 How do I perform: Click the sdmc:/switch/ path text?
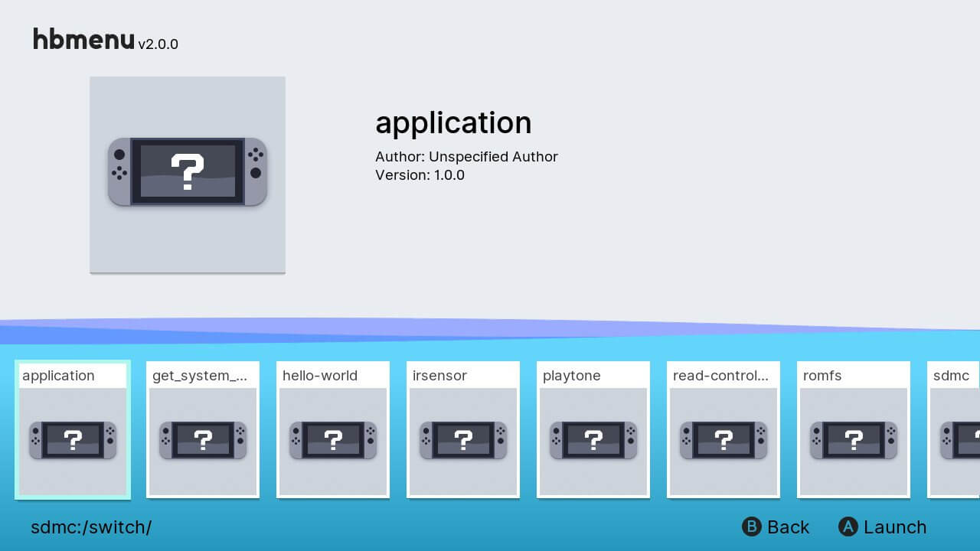91,527
